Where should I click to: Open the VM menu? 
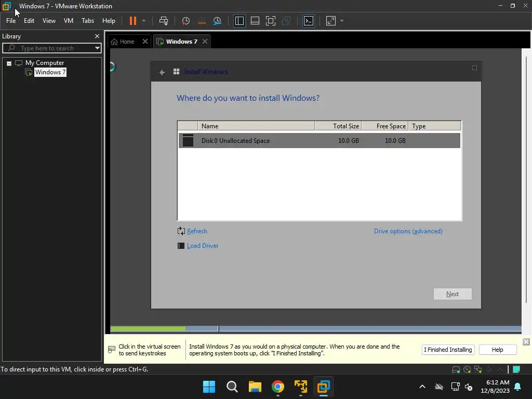69,21
